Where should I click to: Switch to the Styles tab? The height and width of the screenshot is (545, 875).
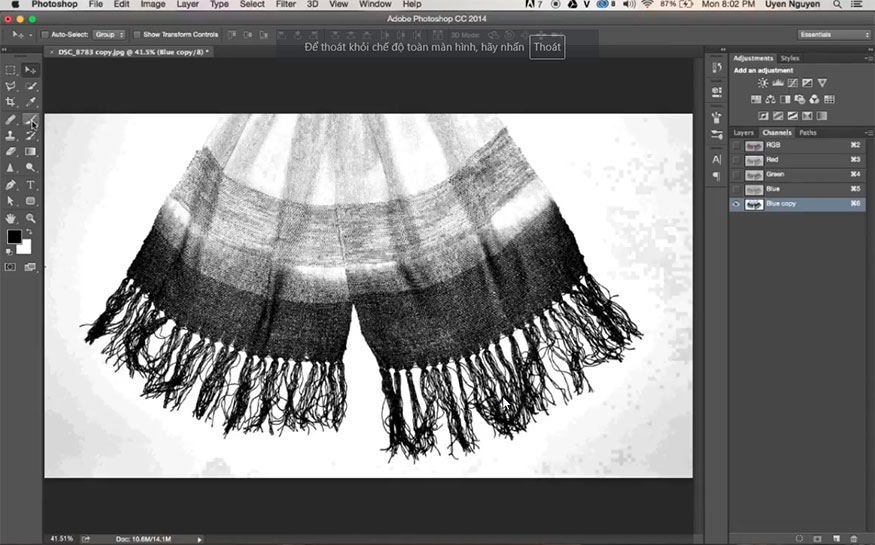coord(790,58)
